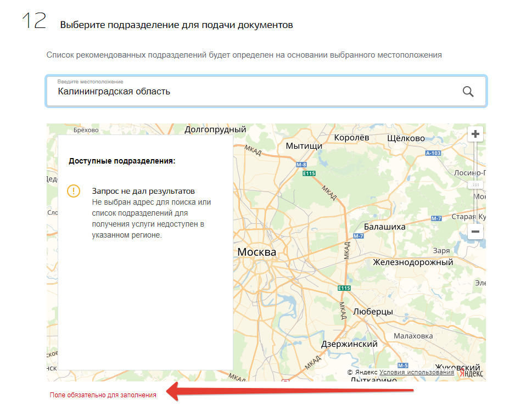Image resolution: width=532 pixels, height=405 pixels.
Task: Click Дзержинский label on the map
Action: click(349, 344)
